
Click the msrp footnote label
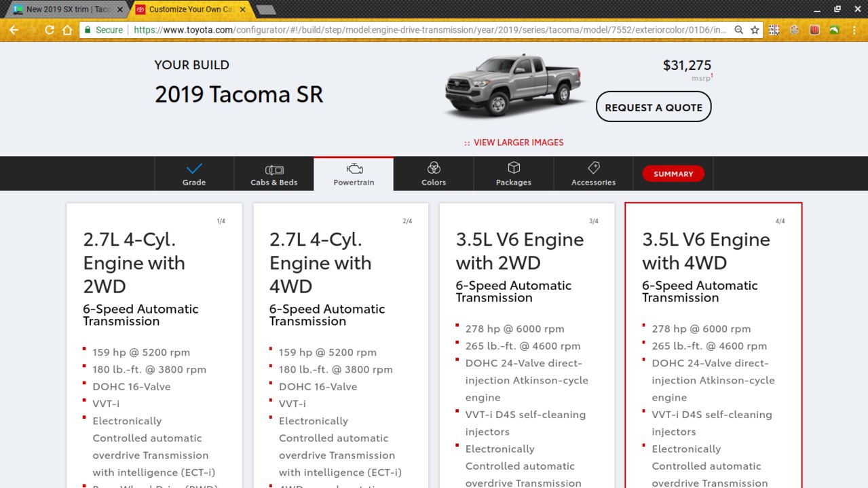[x=701, y=78]
